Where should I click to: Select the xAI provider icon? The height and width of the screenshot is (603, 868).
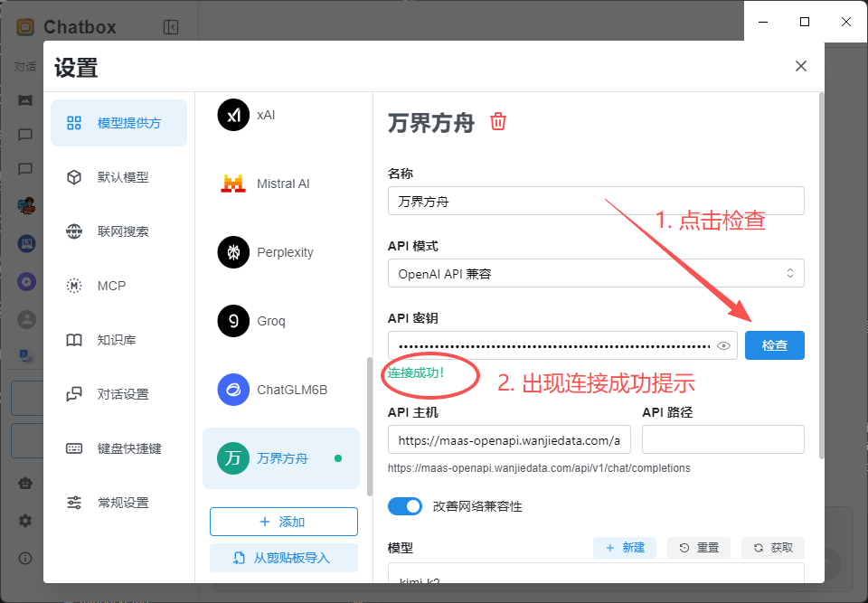[x=233, y=115]
